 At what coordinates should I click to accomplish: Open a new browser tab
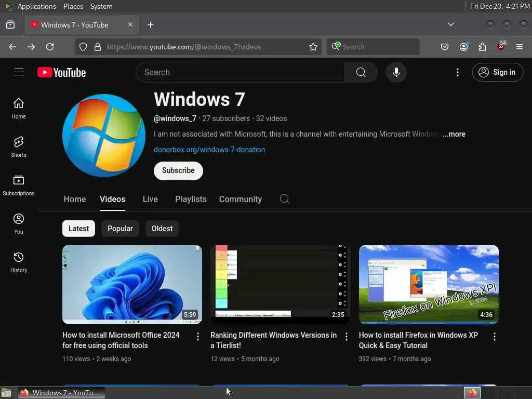coord(150,25)
